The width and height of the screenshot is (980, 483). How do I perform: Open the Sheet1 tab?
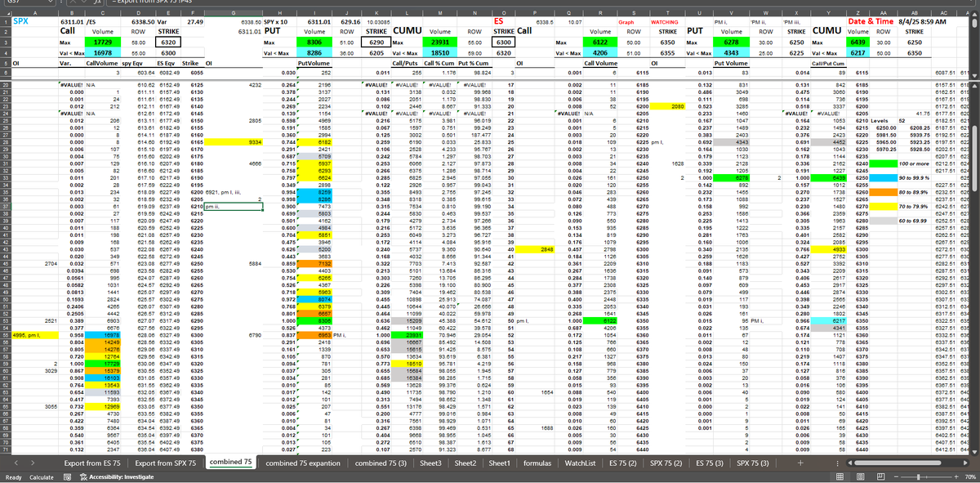pyautogui.click(x=500, y=463)
